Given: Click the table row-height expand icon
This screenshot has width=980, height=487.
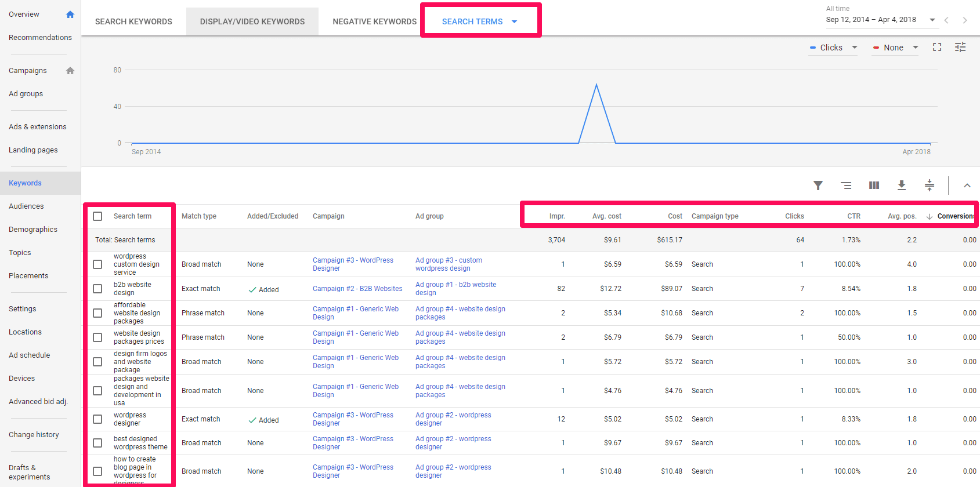Looking at the screenshot, I should click(929, 186).
